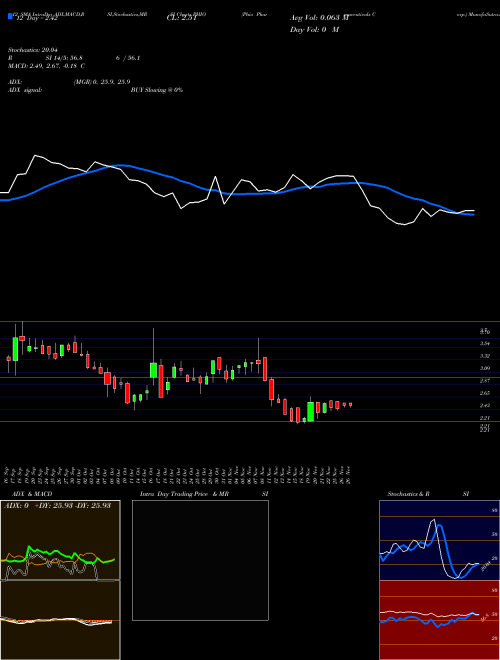Click inside the empty Intra Day Trading chart box
500x660 pixels.
coord(200,560)
